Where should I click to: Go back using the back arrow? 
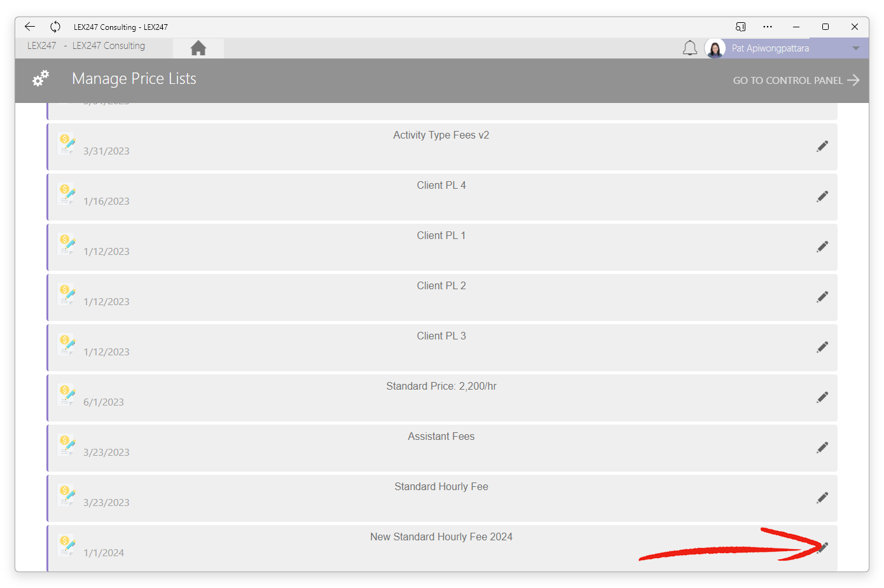(x=30, y=27)
